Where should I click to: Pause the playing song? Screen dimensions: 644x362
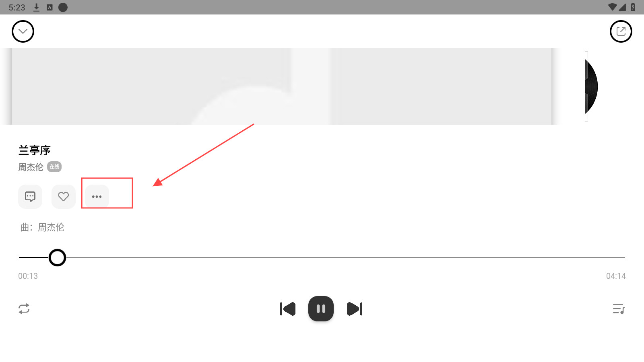[x=321, y=309]
